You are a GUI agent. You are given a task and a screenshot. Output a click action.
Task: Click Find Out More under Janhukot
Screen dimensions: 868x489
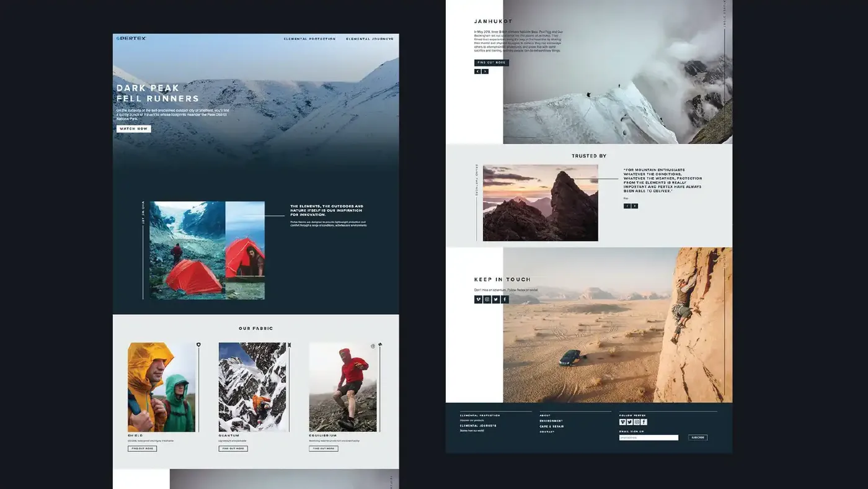coord(492,63)
